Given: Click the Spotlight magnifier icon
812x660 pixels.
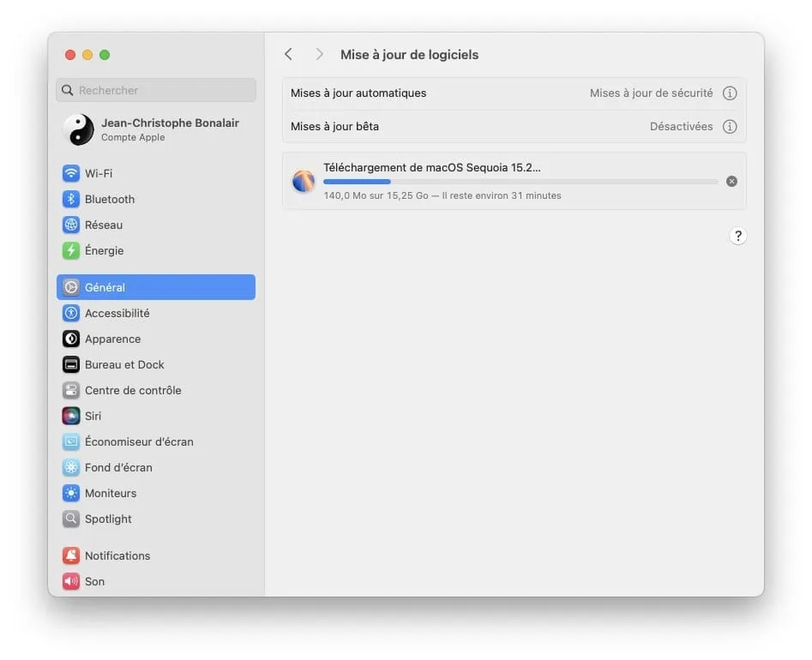Looking at the screenshot, I should pos(71,519).
